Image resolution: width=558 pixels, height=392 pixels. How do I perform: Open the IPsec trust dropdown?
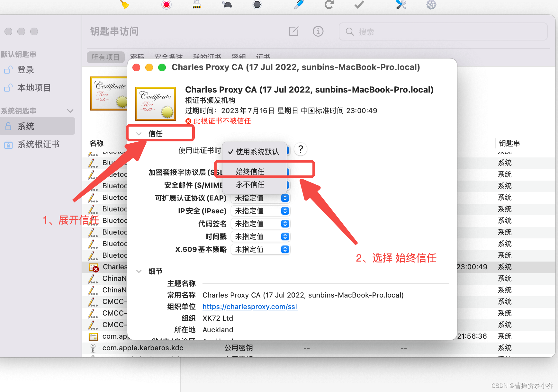261,211
